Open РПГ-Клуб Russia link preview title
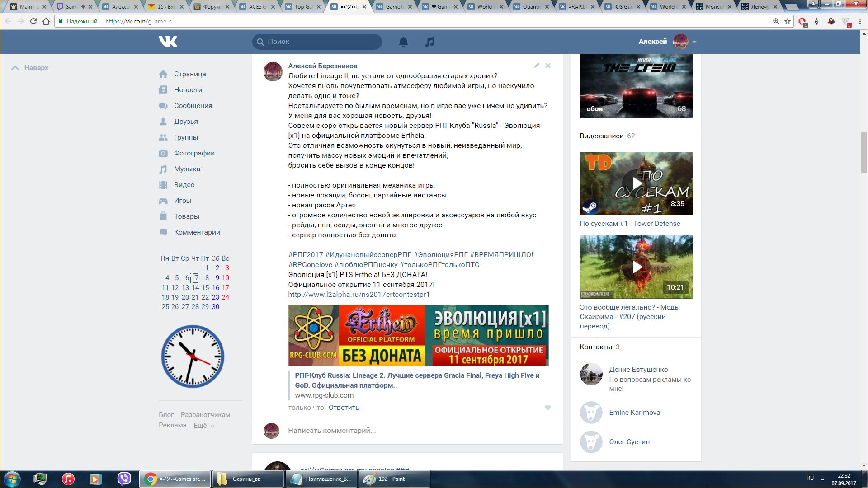868x488 pixels. [x=417, y=380]
